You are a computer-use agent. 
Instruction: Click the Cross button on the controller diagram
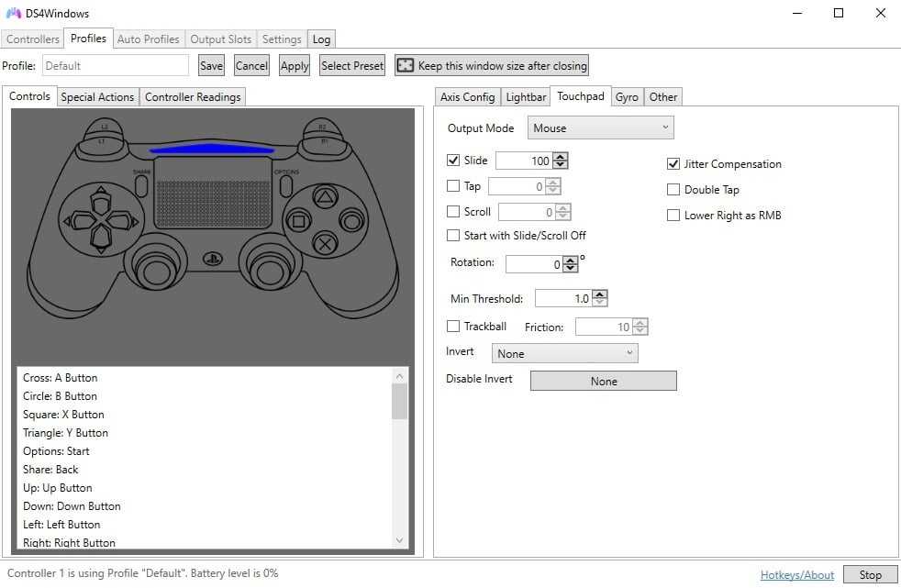325,244
